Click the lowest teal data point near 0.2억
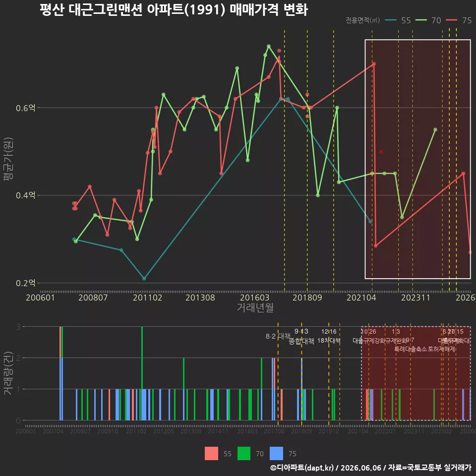The width and height of the screenshot is (476, 476). tap(144, 278)
